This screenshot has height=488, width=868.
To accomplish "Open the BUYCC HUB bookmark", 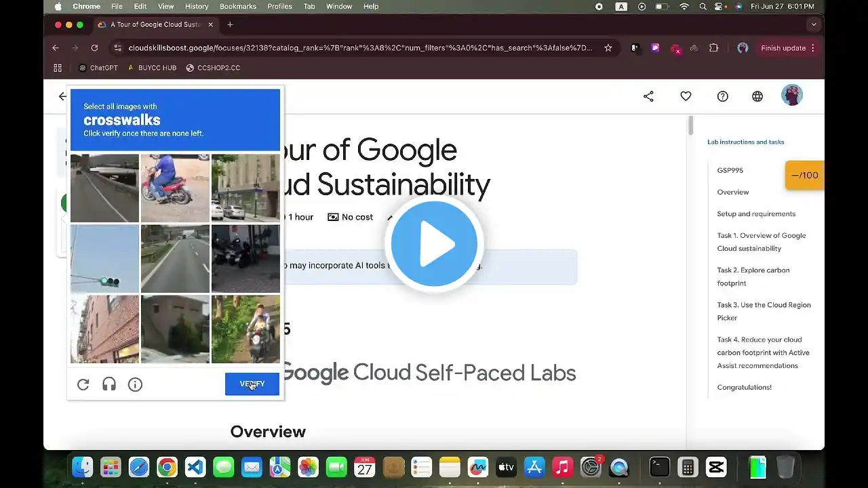I will pyautogui.click(x=152, y=68).
